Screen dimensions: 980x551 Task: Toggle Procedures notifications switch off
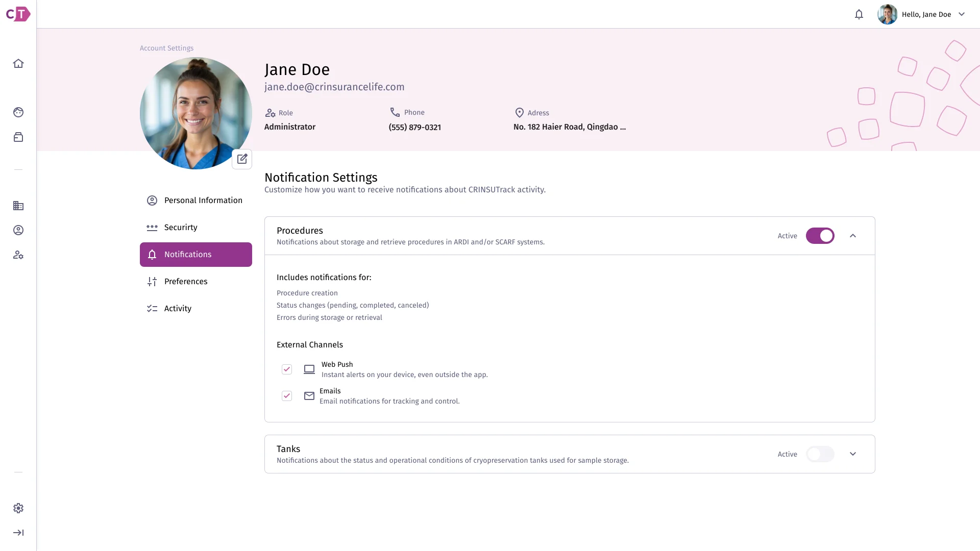[820, 236]
